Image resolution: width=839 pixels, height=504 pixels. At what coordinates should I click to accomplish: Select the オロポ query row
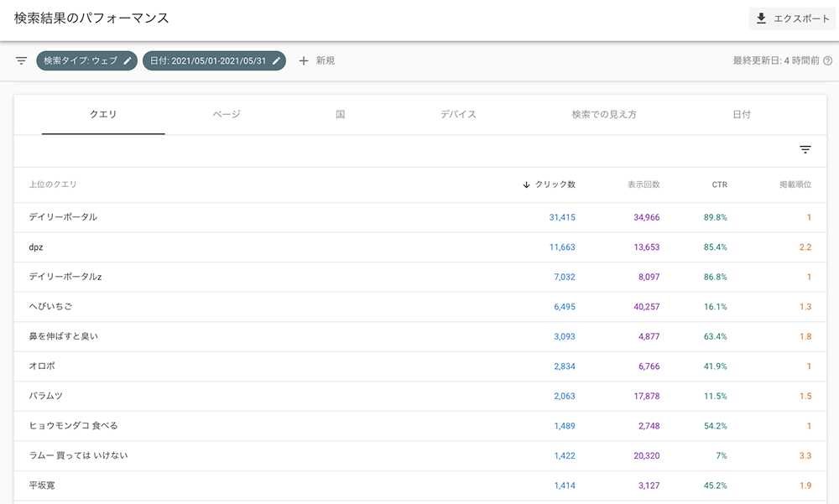pyautogui.click(x=420, y=366)
